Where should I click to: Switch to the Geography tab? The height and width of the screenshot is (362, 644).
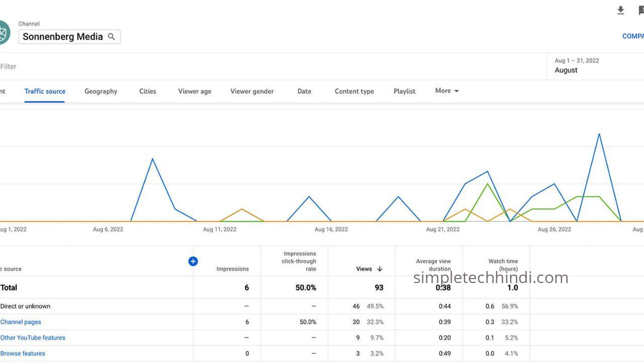coord(101,92)
